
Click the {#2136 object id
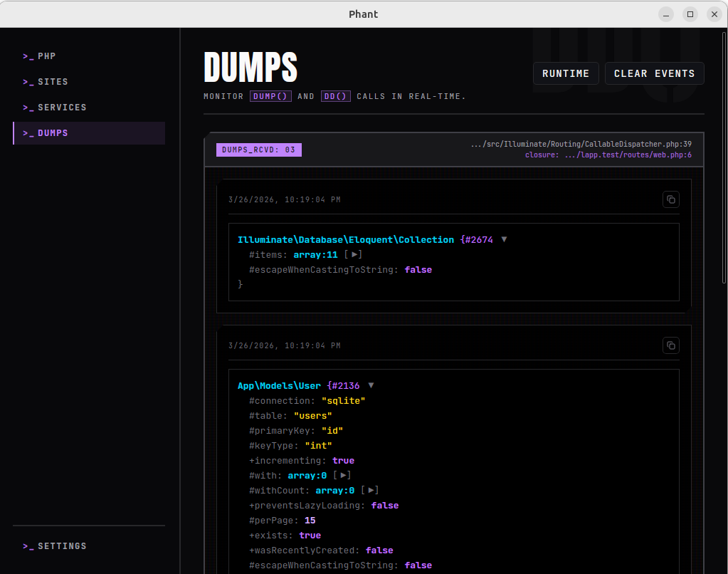point(343,386)
